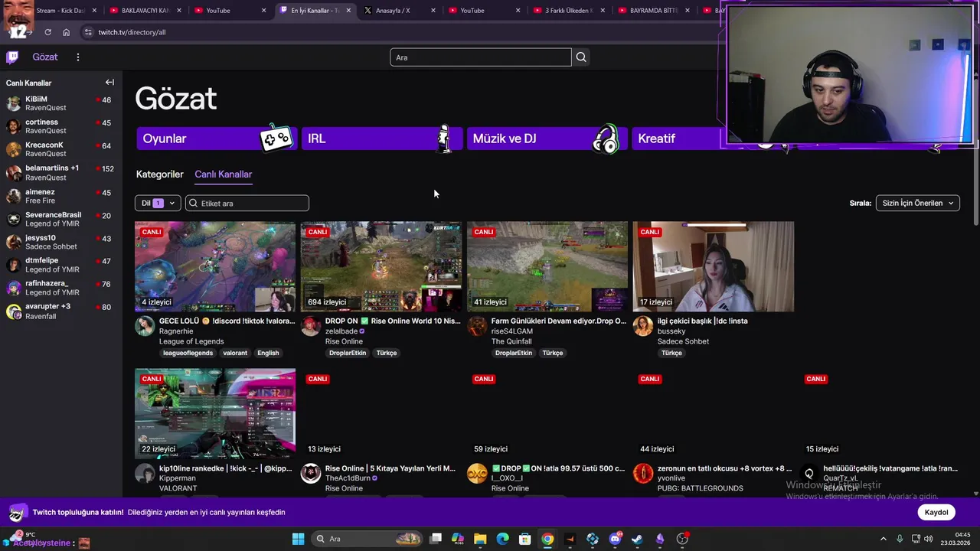Open busseky channel avatar
The width and height of the screenshot is (980, 551).
(x=643, y=326)
